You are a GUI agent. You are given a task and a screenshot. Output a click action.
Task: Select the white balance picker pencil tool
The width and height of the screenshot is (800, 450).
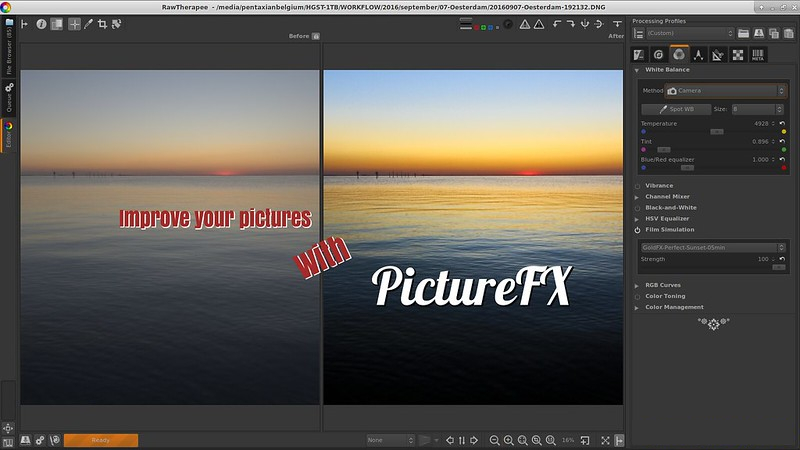coord(88,24)
